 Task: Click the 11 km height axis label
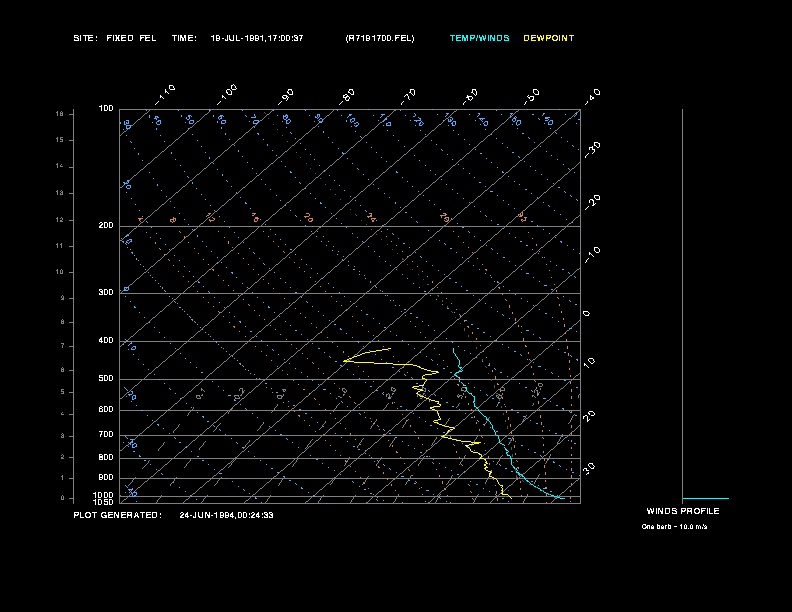pyautogui.click(x=60, y=246)
